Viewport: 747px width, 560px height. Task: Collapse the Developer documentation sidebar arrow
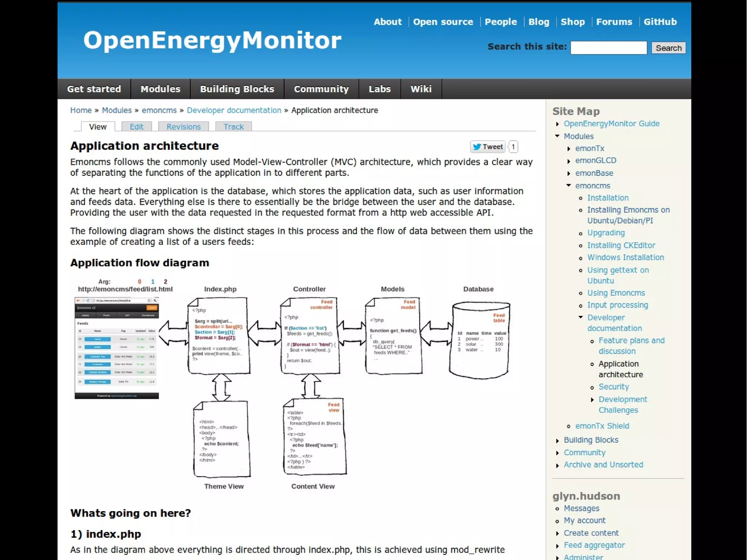(x=581, y=317)
